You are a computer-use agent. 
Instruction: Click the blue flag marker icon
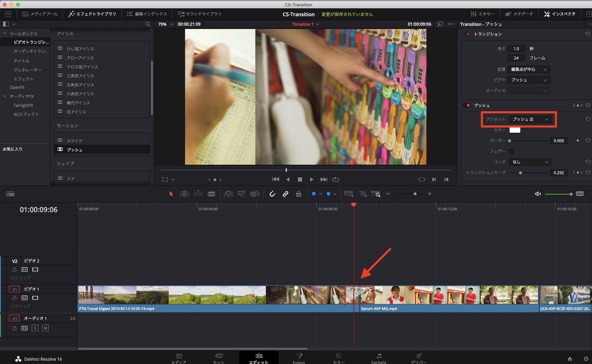pyautogui.click(x=314, y=194)
